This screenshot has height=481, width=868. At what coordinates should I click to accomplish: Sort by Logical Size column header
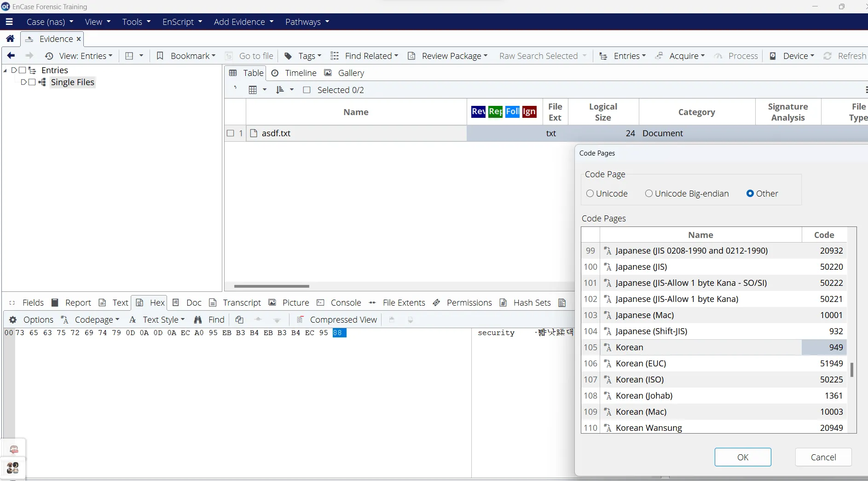coord(603,112)
